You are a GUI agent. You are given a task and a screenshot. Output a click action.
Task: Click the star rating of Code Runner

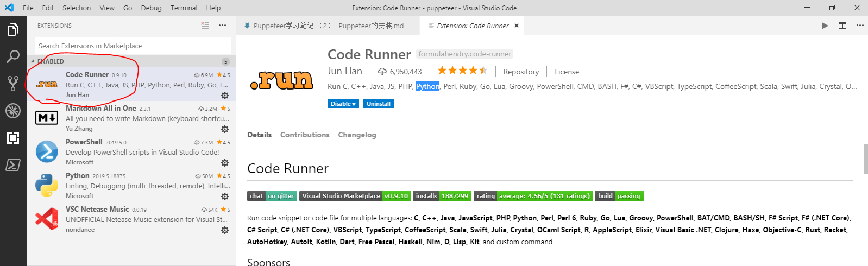click(x=463, y=71)
